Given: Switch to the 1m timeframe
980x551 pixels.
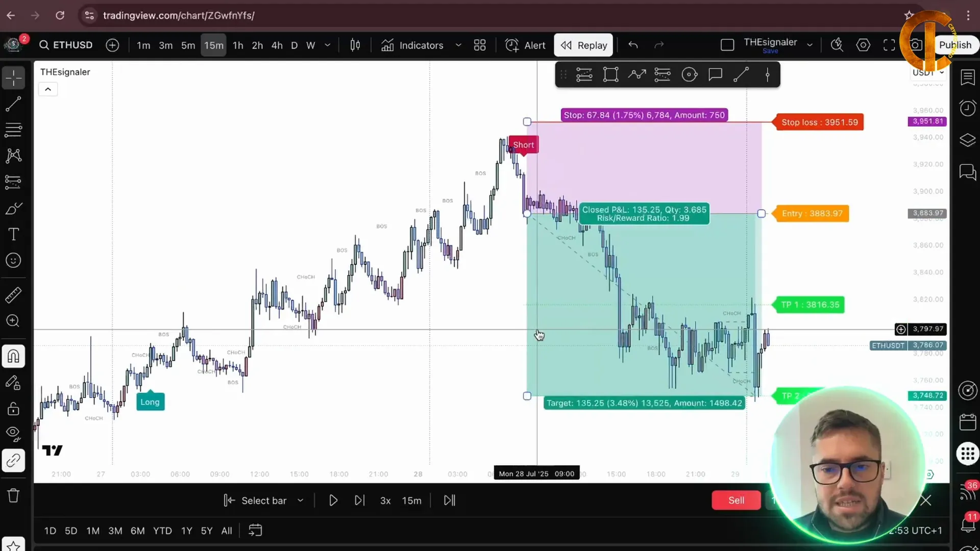Looking at the screenshot, I should (x=143, y=45).
